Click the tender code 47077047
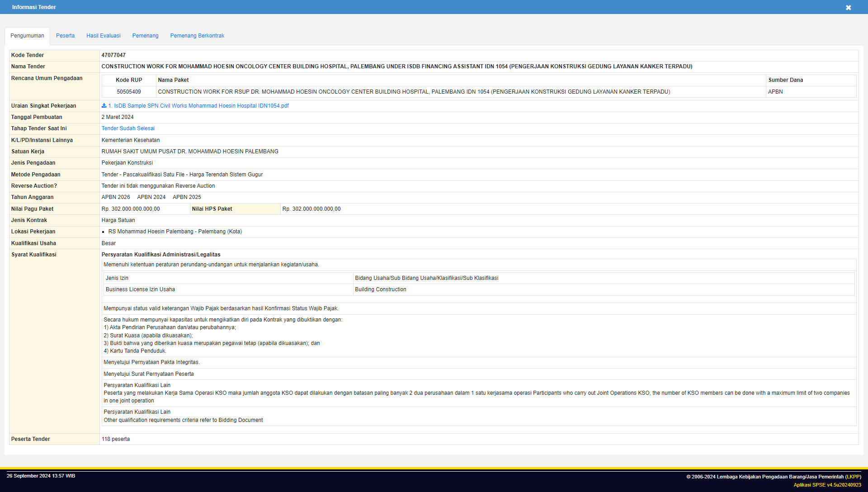Image resolution: width=868 pixels, height=492 pixels. click(113, 55)
